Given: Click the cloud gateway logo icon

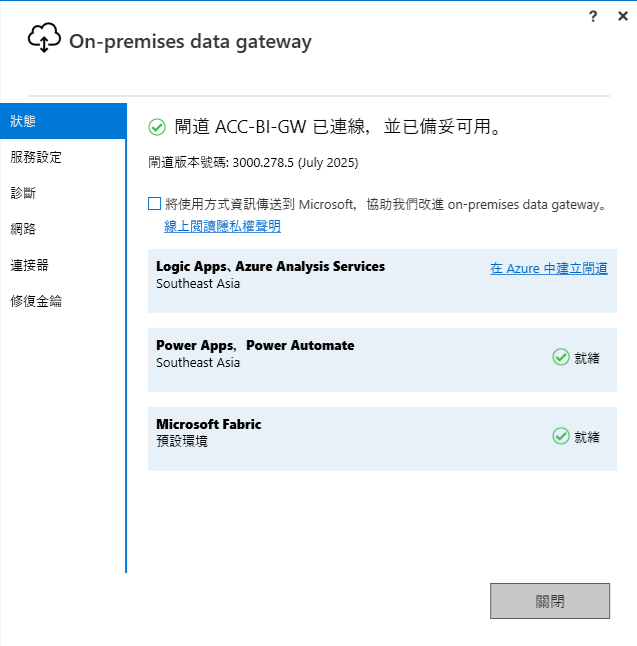Looking at the screenshot, I should 44,39.
